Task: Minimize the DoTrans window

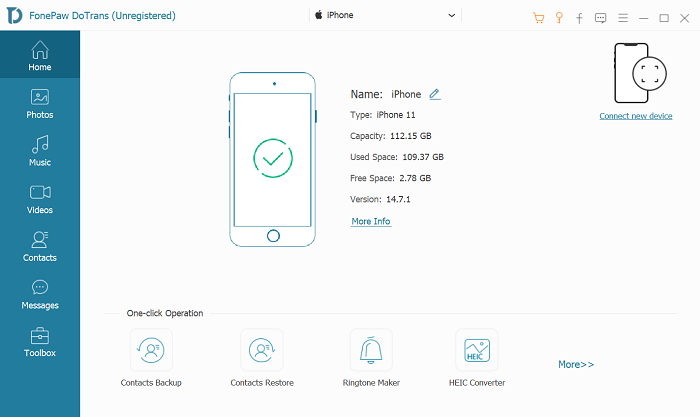Action: click(643, 18)
